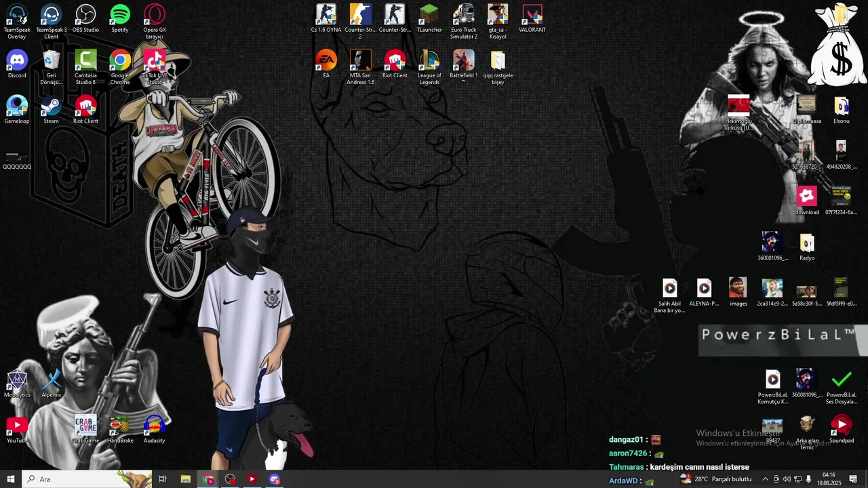The width and height of the screenshot is (868, 488).
Task: Select the Steam desktop icon
Action: pos(52,110)
